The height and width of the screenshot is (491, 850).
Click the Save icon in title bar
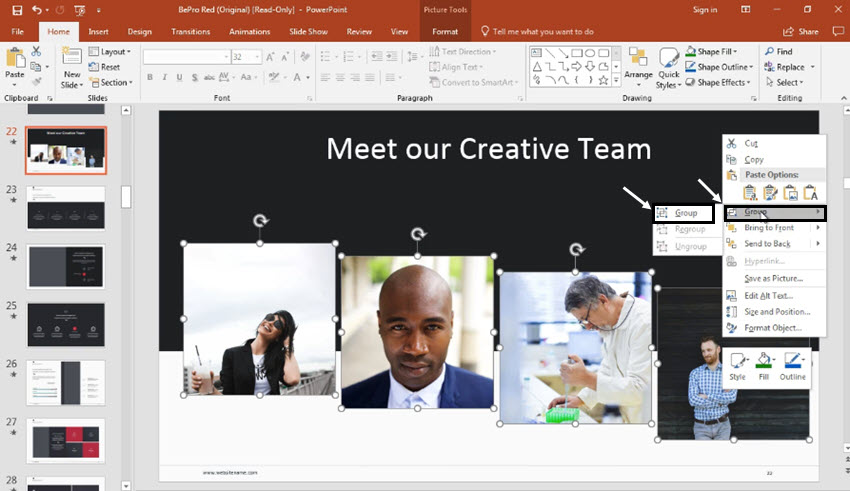click(14, 10)
